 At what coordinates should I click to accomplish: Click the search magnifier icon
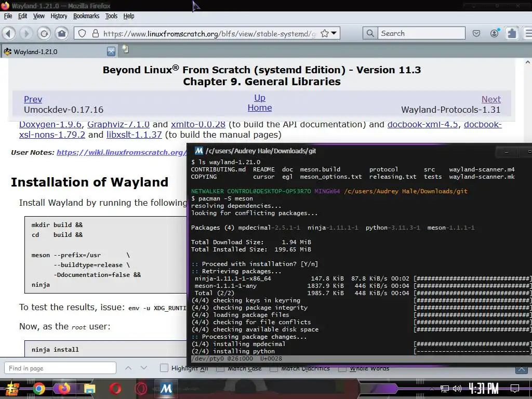(370, 33)
